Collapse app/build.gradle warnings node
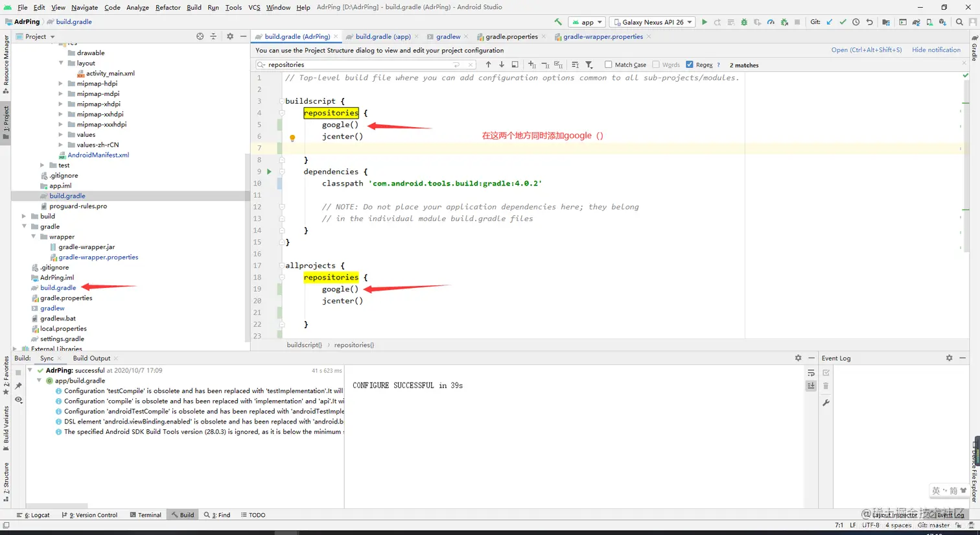Image resolution: width=980 pixels, height=535 pixels. [39, 381]
